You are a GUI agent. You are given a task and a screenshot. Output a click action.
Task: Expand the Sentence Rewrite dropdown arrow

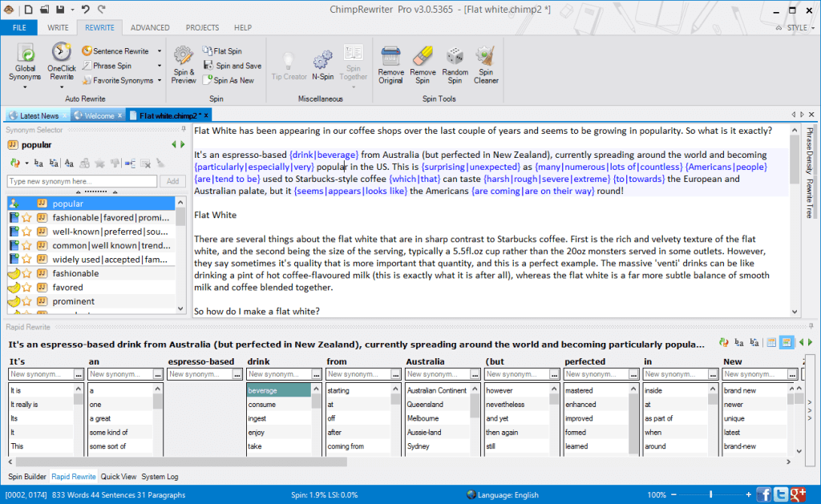160,51
